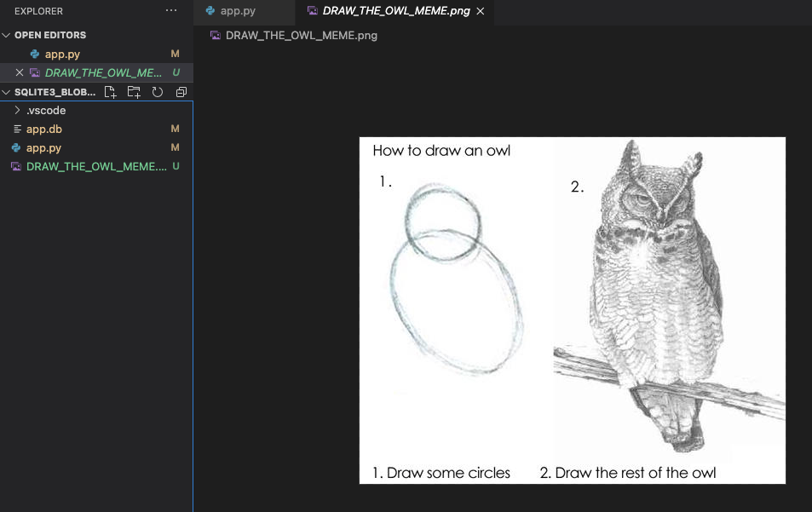Click image icon beside DRAW_THE_OWL_MEME in tree

[16, 166]
